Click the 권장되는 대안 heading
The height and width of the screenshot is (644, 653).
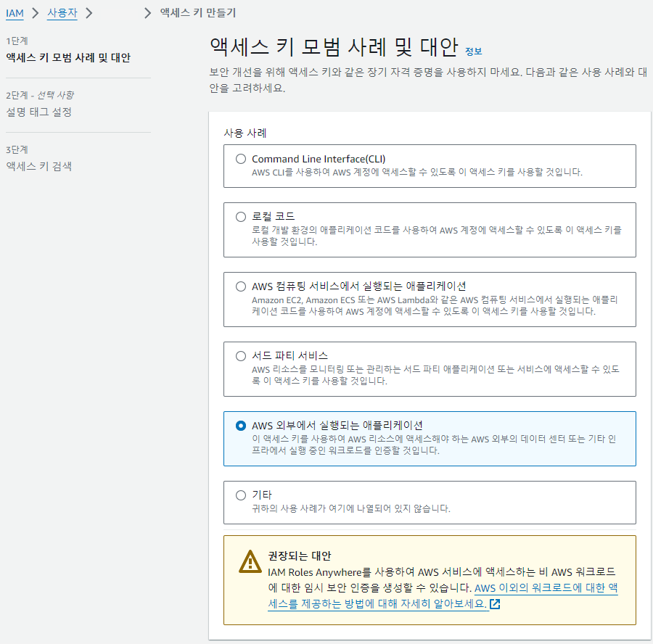point(299,556)
